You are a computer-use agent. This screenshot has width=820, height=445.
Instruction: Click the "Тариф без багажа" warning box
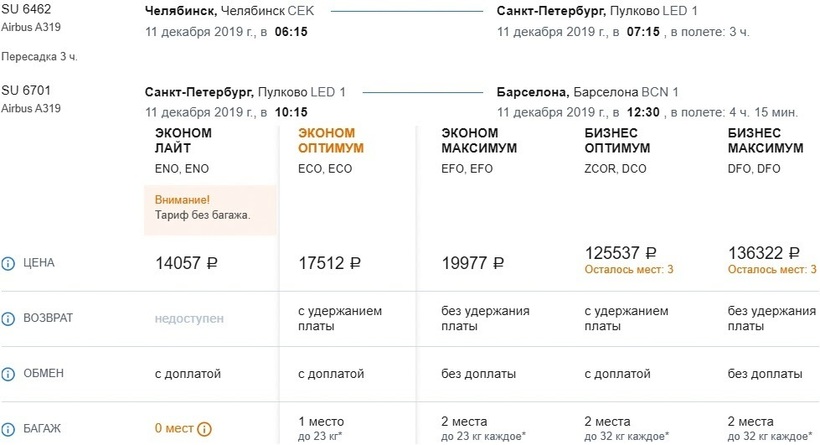tap(210, 208)
